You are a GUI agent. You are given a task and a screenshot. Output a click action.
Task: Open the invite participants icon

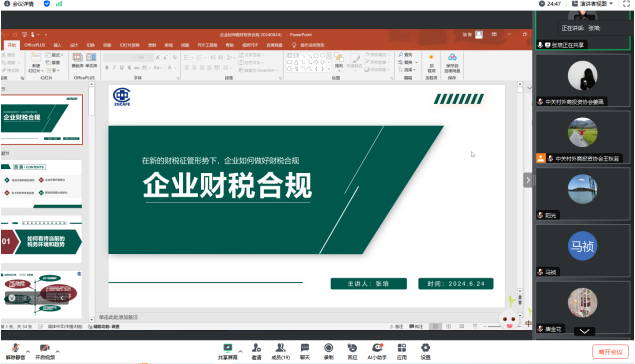256,351
